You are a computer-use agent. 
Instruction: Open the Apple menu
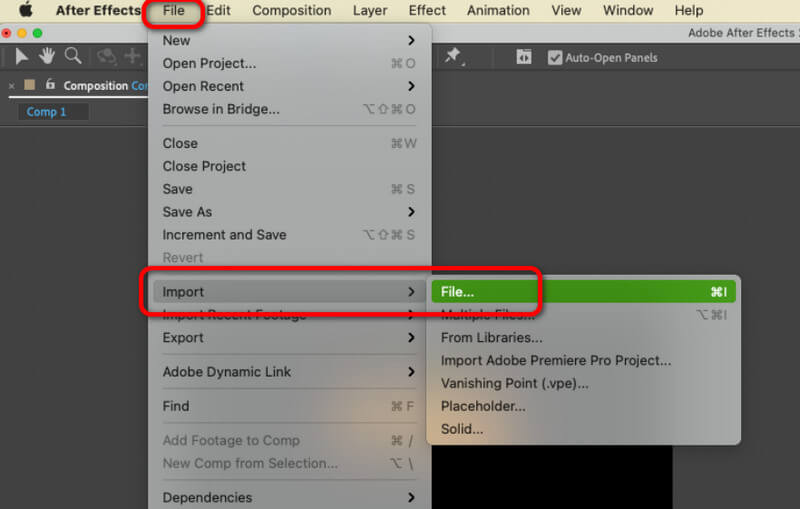tap(26, 11)
